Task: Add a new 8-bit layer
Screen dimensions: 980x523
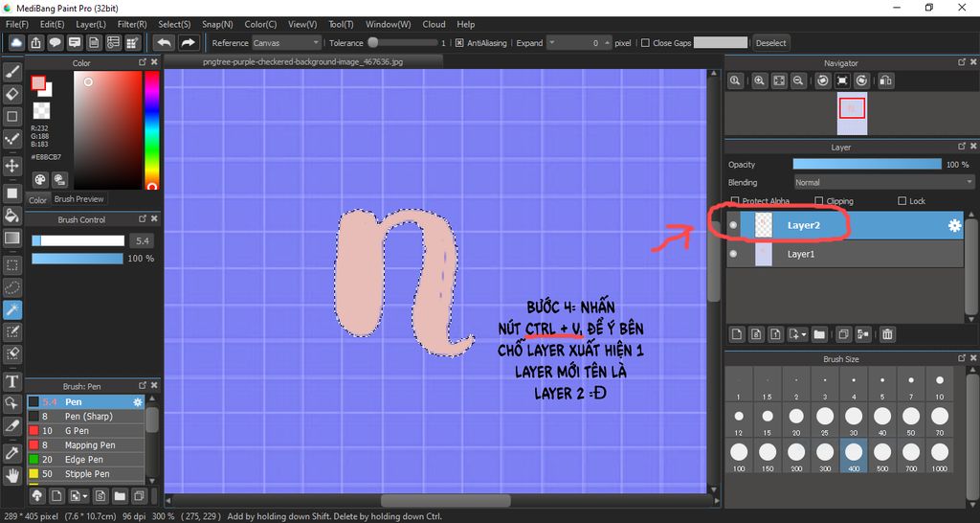Action: (x=756, y=334)
